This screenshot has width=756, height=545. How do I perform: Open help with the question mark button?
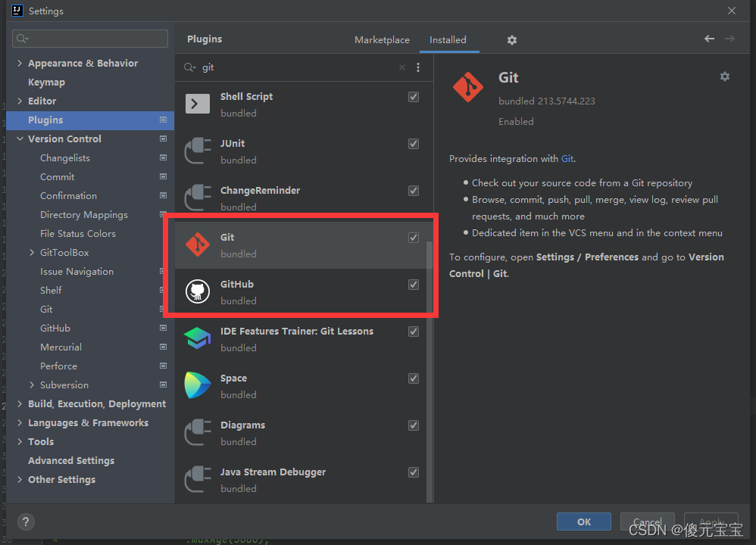pos(26,522)
